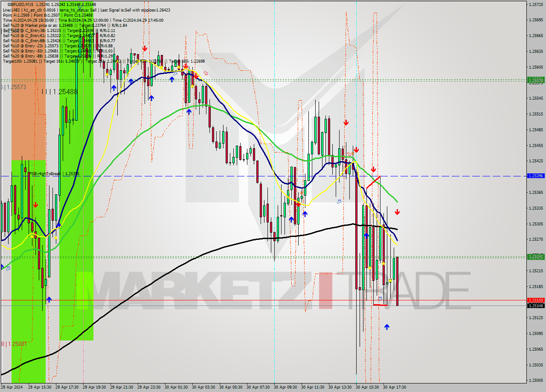Click the lowest blue up arrow near the last candles
The height and width of the screenshot is (392, 546).
click(386, 327)
